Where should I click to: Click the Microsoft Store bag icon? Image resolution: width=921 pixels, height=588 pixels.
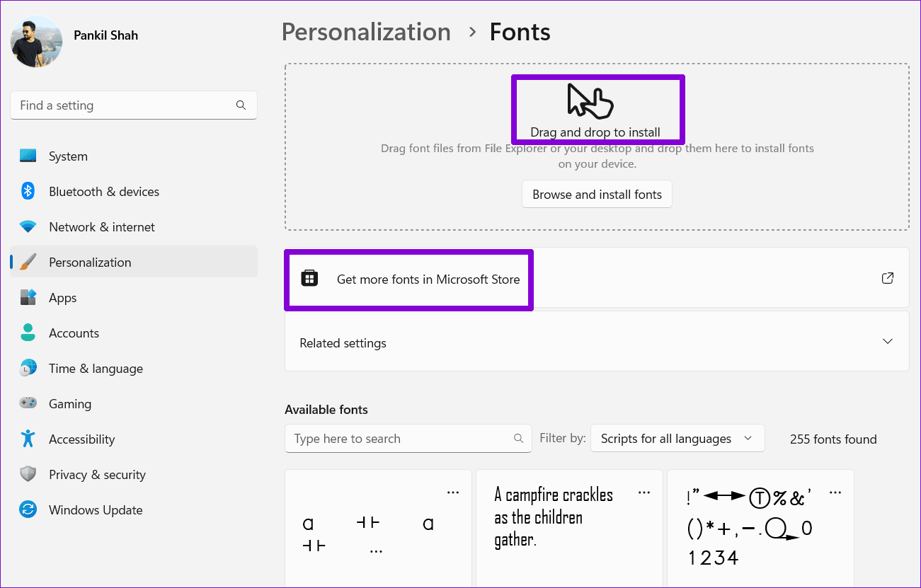click(309, 279)
